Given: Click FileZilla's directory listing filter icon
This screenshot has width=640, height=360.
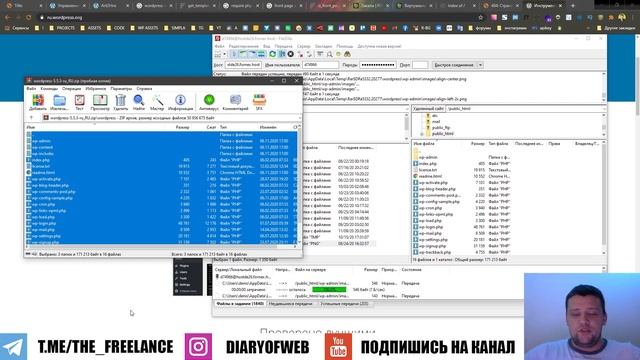Looking at the screenshot, I should point(320,54).
